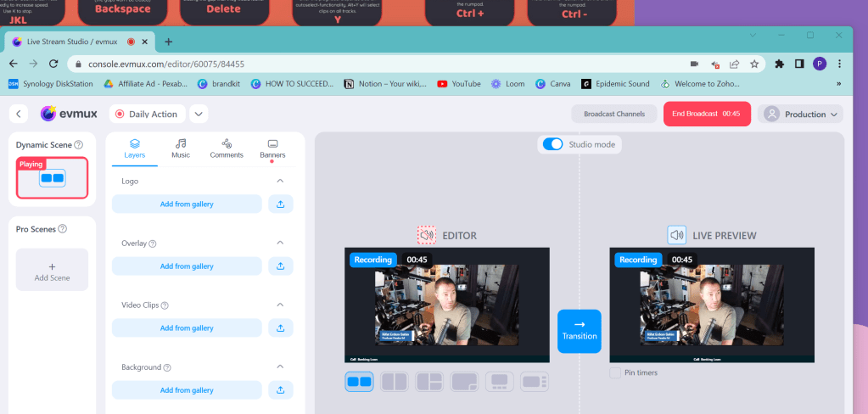Collapse the Overlay section
The height and width of the screenshot is (414, 868).
point(280,243)
